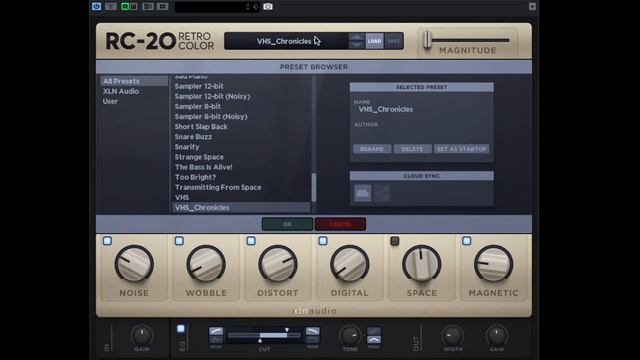Click the WOBBLE knob
This screenshot has height=360, width=640.
(x=206, y=264)
